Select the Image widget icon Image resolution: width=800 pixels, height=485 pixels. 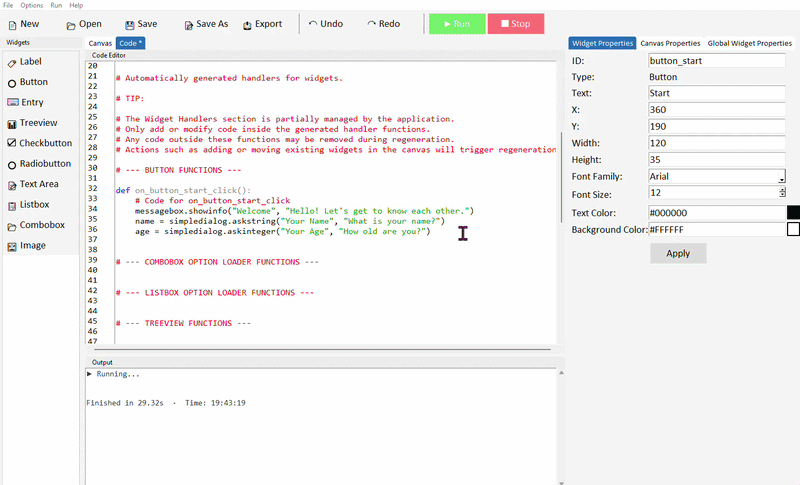click(12, 246)
